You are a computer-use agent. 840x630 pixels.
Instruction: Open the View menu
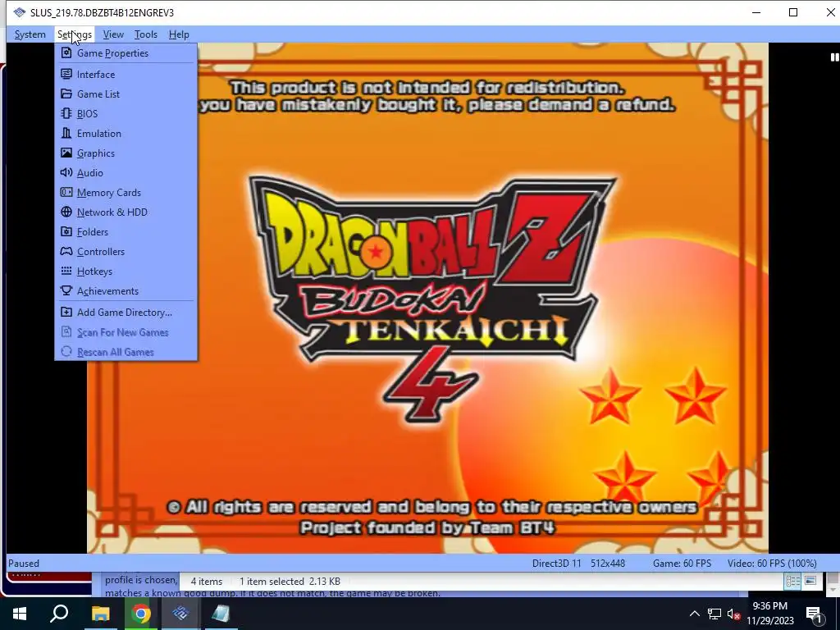(x=113, y=34)
